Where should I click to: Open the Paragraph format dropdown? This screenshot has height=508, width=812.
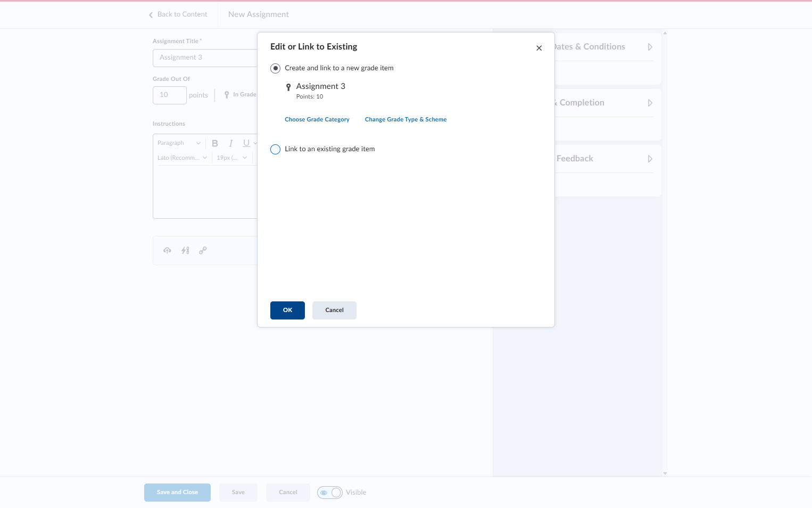tap(179, 143)
